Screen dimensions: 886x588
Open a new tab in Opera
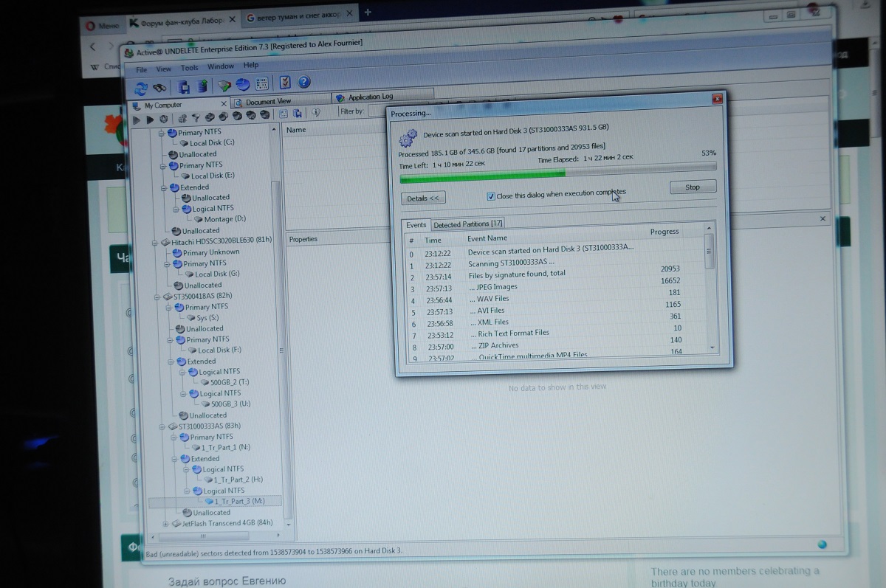[x=368, y=12]
